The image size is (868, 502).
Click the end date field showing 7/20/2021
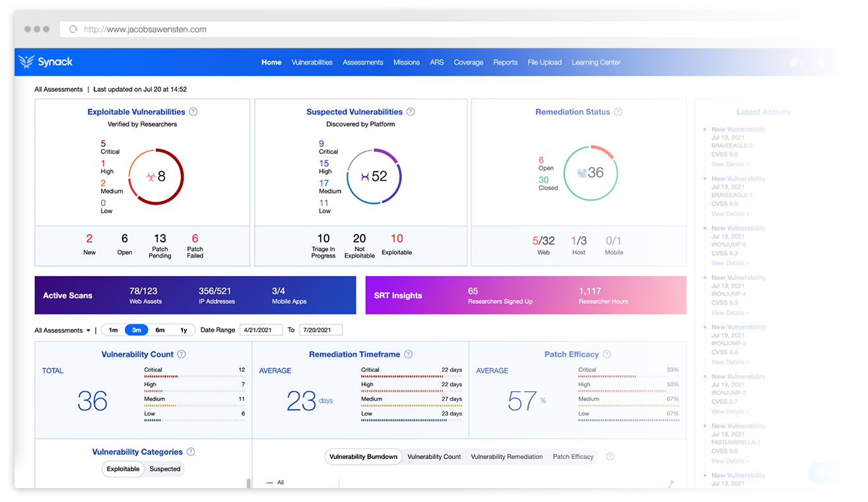click(x=321, y=330)
